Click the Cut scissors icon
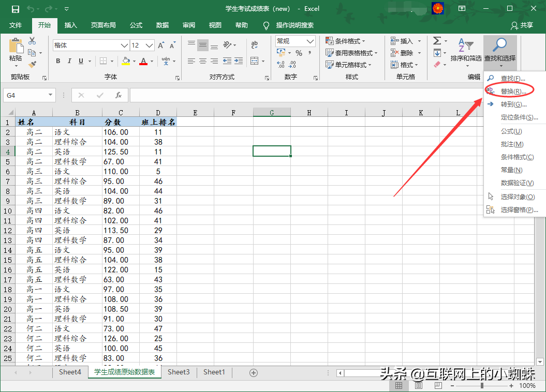Viewport: 546px width, 392px height. [32, 41]
